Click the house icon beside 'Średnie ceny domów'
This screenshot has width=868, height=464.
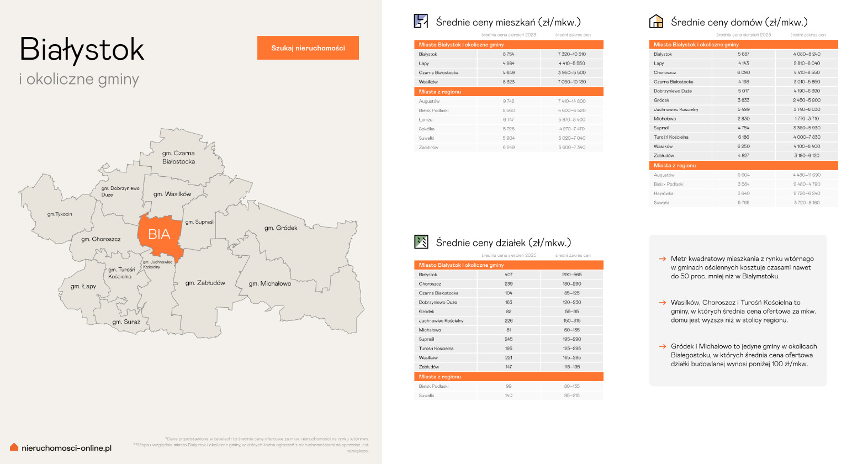click(x=655, y=22)
